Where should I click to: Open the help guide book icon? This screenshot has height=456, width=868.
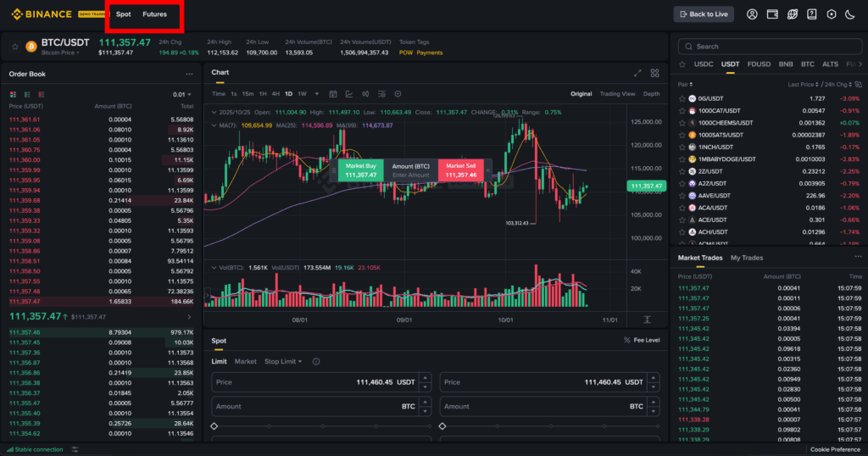(812, 14)
